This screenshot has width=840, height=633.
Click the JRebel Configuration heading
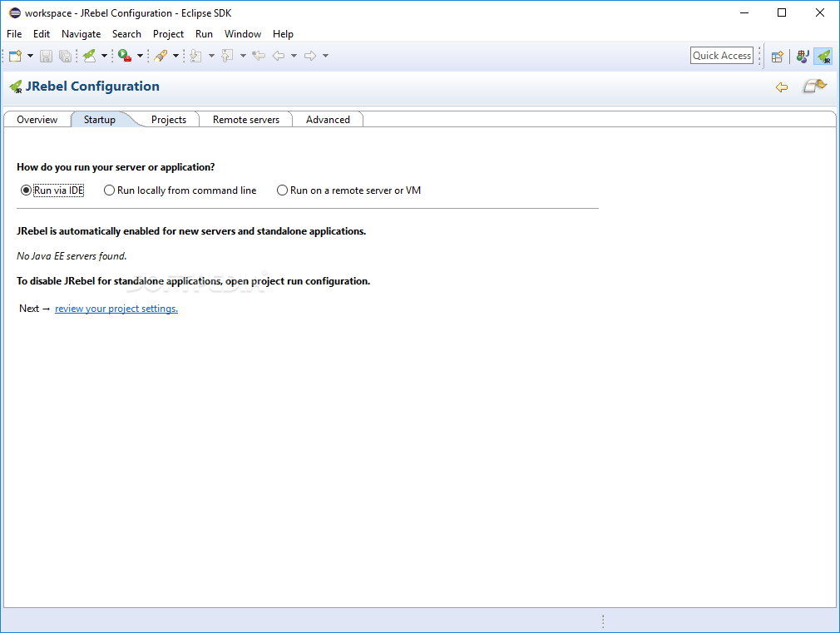pyautogui.click(x=92, y=87)
